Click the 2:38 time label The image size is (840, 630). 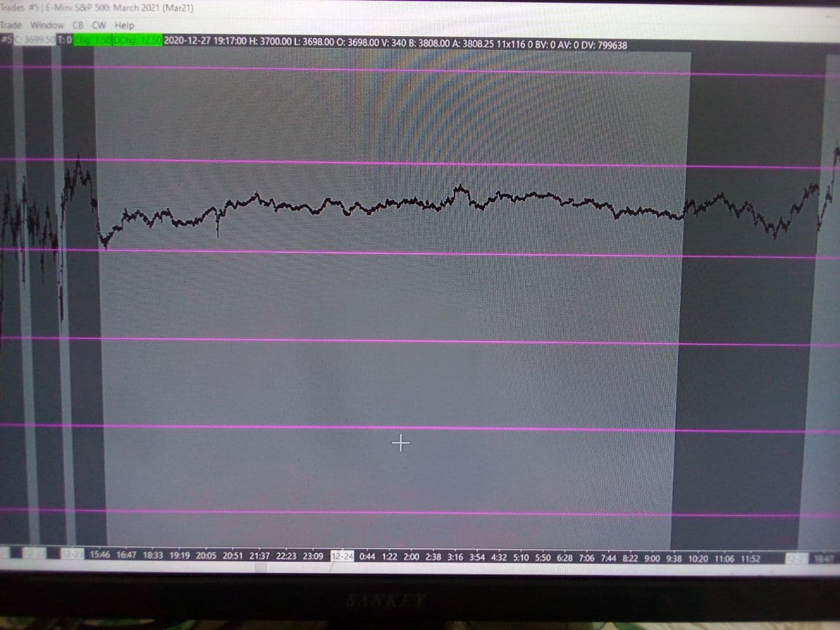[x=433, y=557]
